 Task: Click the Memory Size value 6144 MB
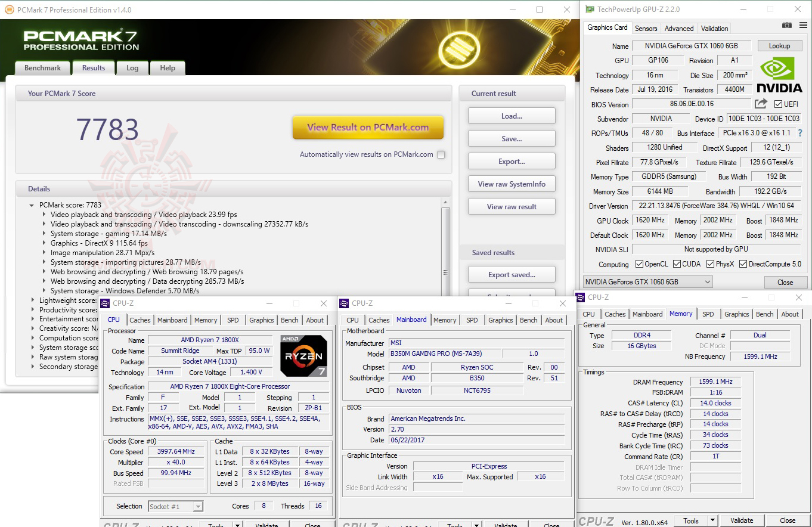pos(660,192)
